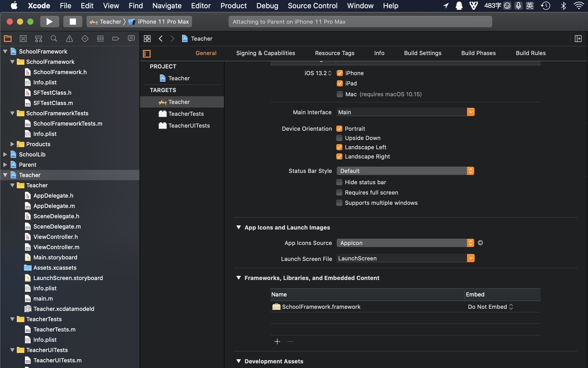The height and width of the screenshot is (368, 588).
Task: Open the Test navigator diamond icon
Action: 85,39
